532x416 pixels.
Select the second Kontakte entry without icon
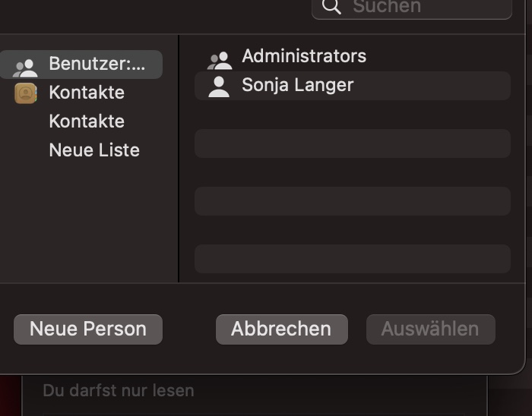(x=87, y=121)
